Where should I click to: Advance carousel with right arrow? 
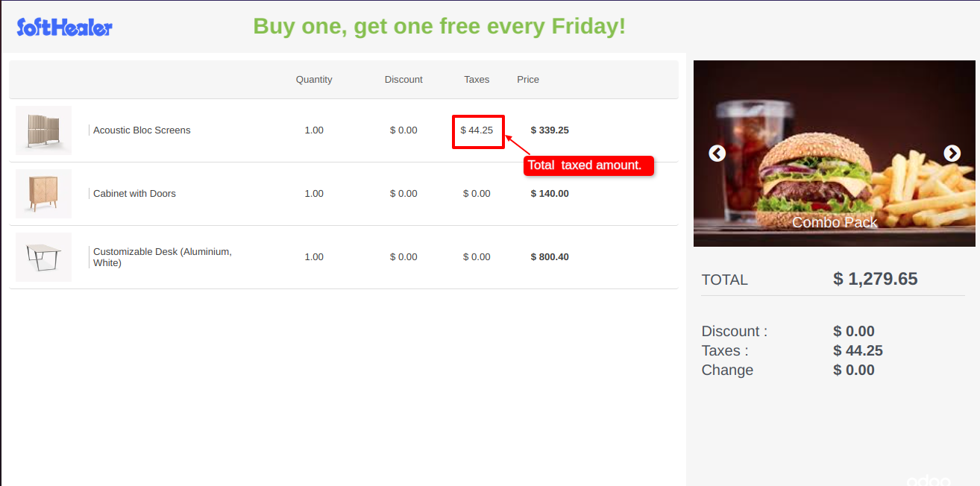coord(952,153)
